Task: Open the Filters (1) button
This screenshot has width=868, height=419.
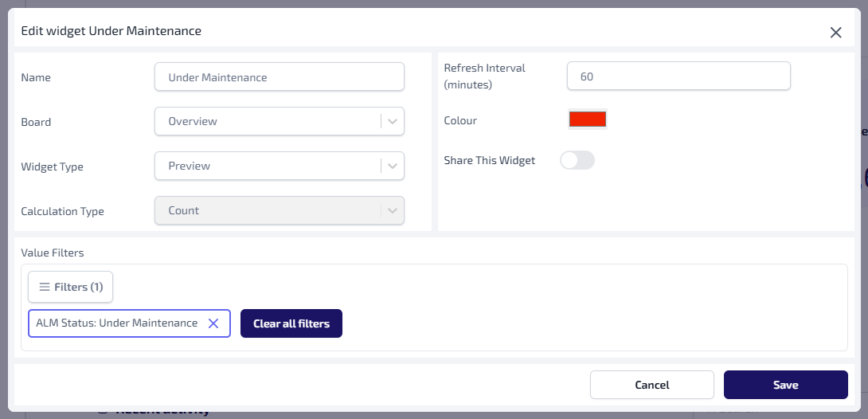Action: [71, 287]
